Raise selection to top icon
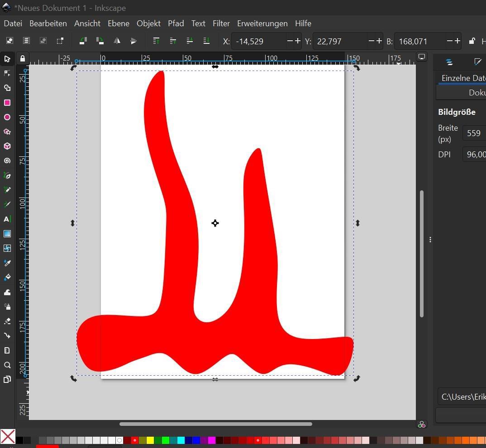 (156, 41)
